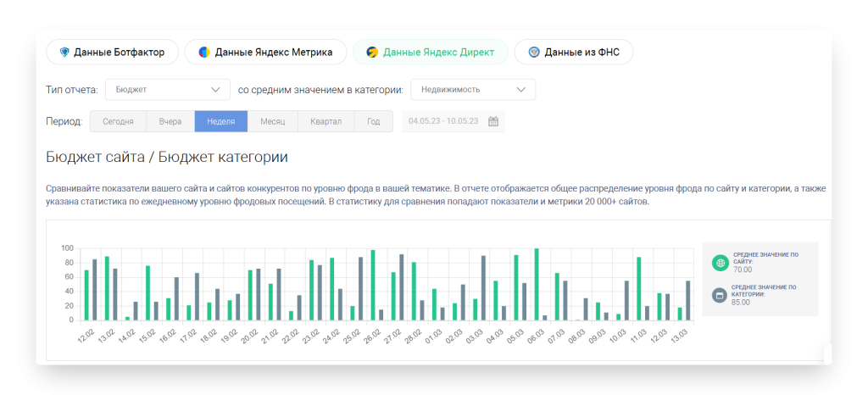868x395 pixels.
Task: Click the tallest green bar at 06.03
Action: [x=536, y=284]
